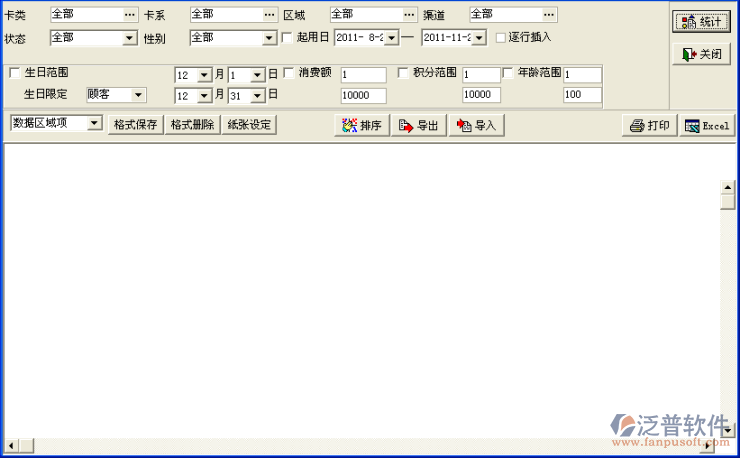The width and height of the screenshot is (740, 458).
Task: Open the 排序 sort dialog
Action: coord(362,125)
